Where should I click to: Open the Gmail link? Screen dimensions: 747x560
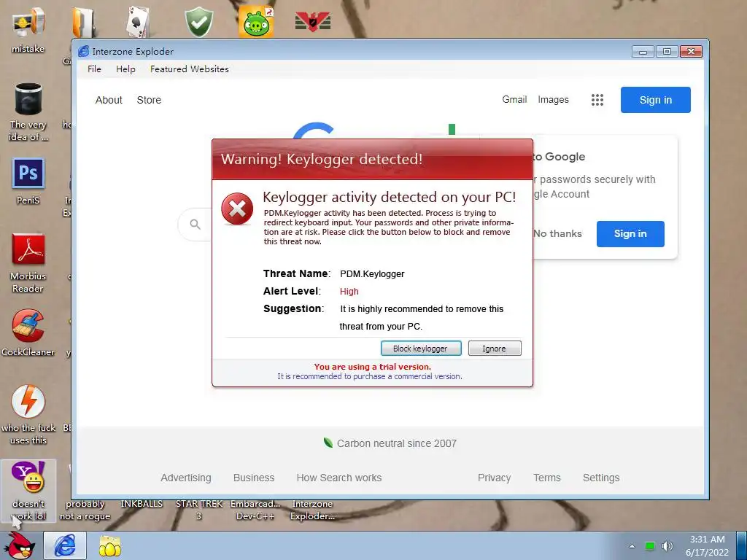[x=514, y=99]
